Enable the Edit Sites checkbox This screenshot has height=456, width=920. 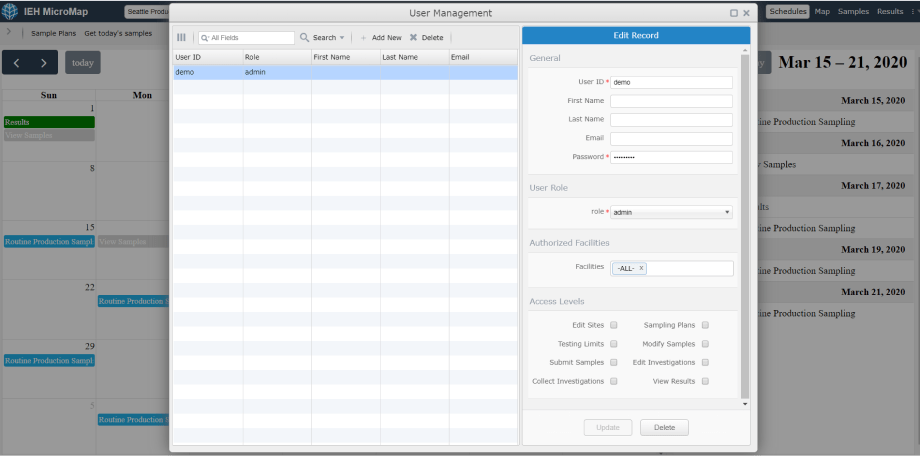click(614, 325)
